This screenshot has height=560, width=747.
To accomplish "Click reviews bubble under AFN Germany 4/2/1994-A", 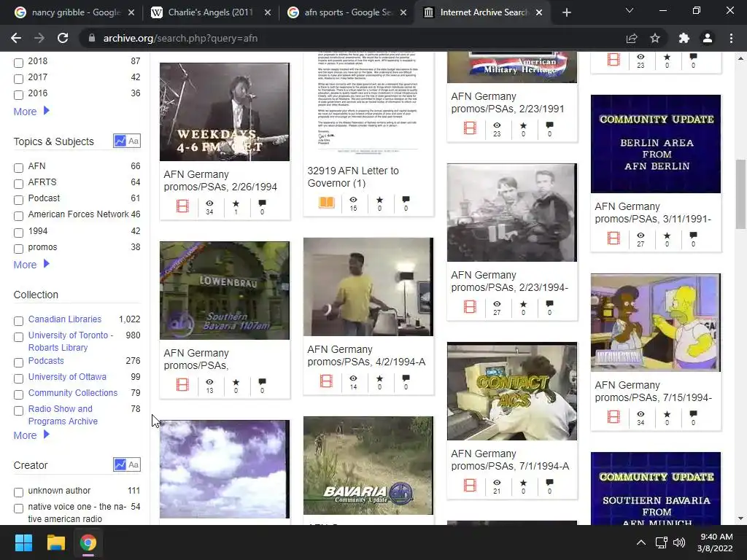I will pos(406,378).
